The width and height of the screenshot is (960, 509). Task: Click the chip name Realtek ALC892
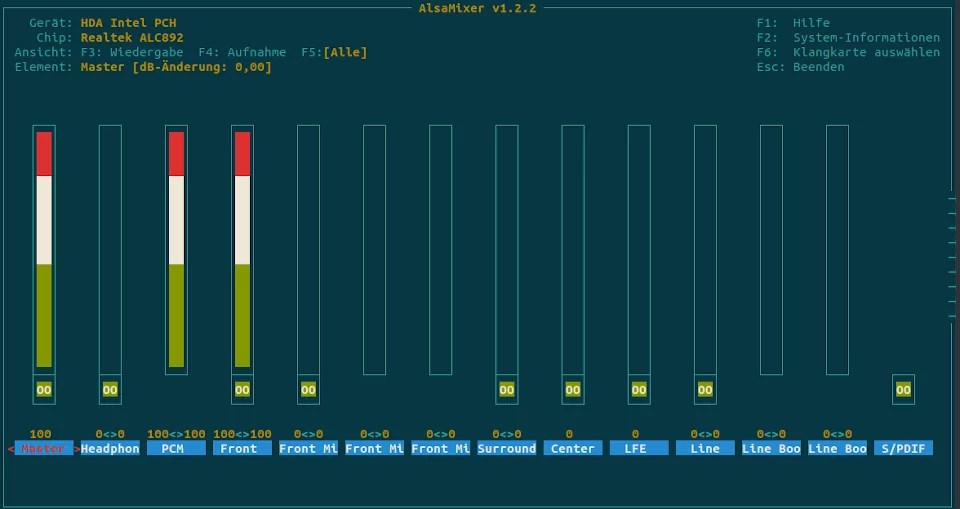pyautogui.click(x=132, y=37)
